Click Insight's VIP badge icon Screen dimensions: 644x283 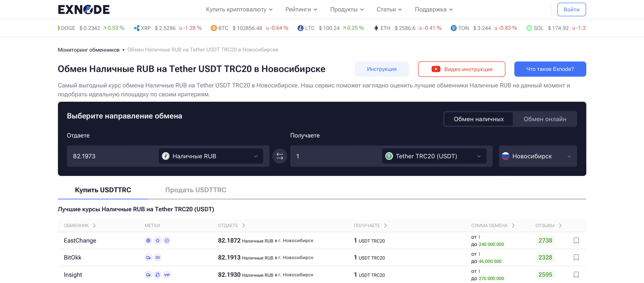(167, 275)
